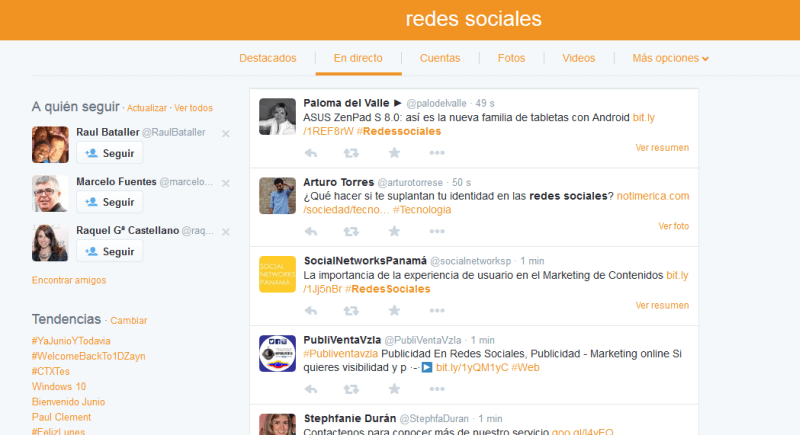Open @palodelvalle handle link
800x435 pixels.
click(436, 104)
